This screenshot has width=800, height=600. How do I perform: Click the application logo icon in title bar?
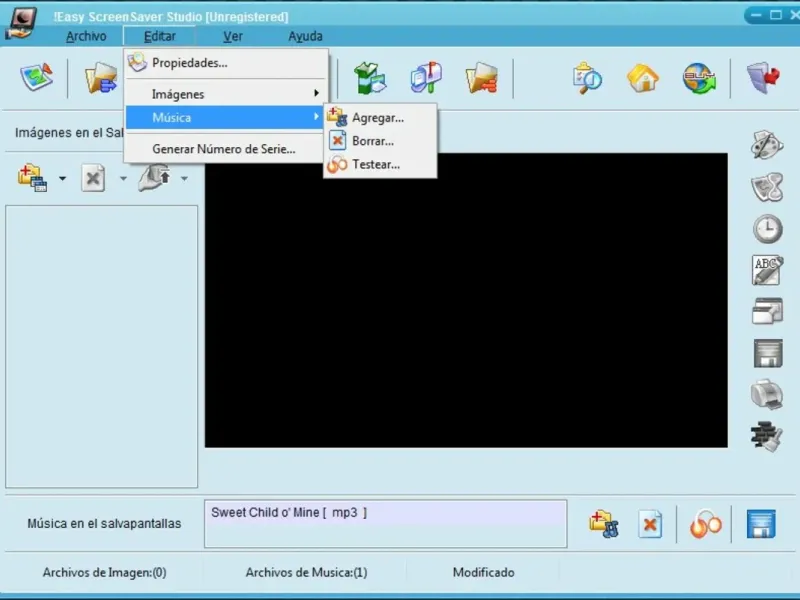tap(22, 23)
